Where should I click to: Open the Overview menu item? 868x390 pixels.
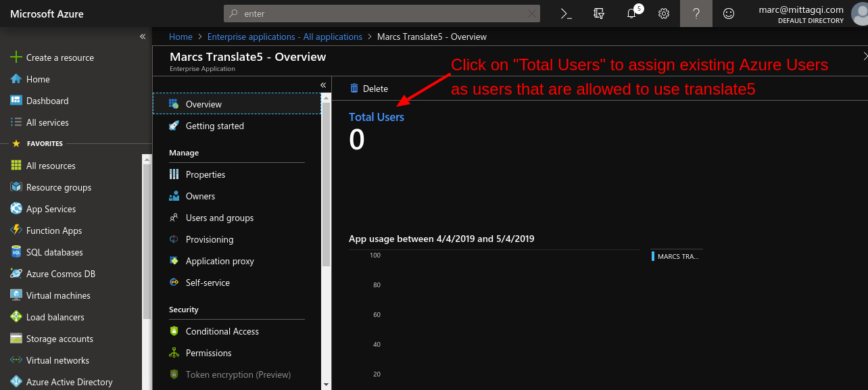click(x=237, y=104)
